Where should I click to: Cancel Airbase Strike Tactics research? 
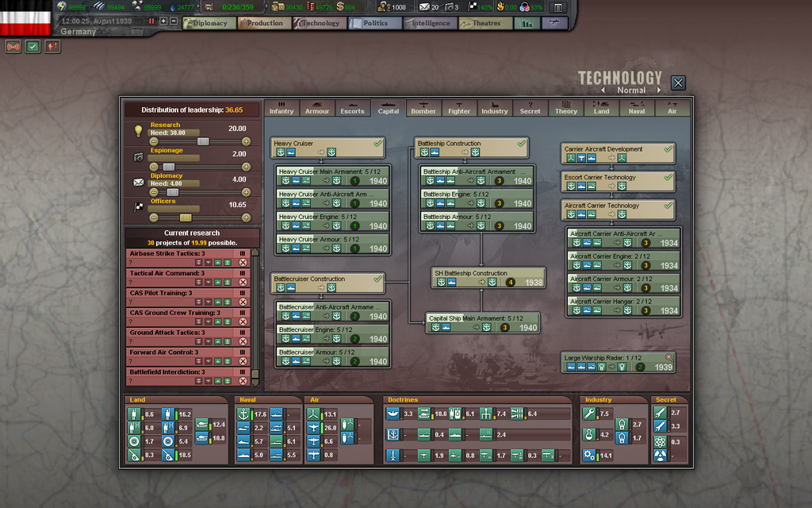tap(243, 263)
